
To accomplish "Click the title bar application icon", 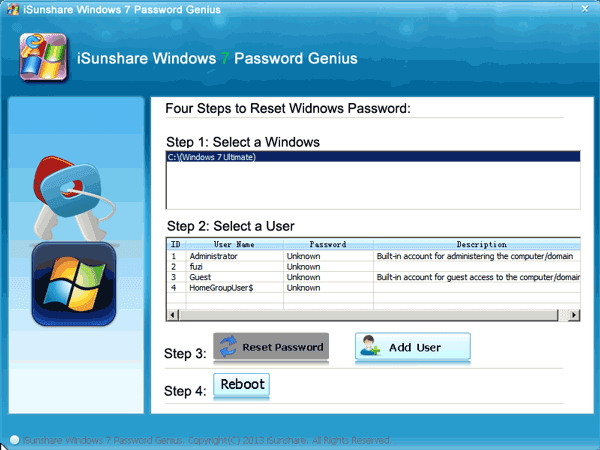I will point(13,9).
